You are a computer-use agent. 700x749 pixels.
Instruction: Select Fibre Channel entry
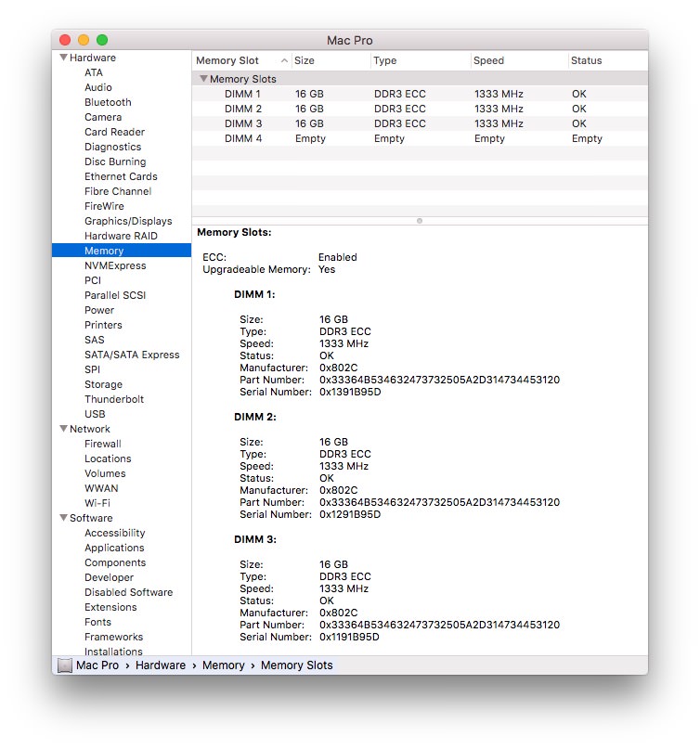(x=118, y=191)
